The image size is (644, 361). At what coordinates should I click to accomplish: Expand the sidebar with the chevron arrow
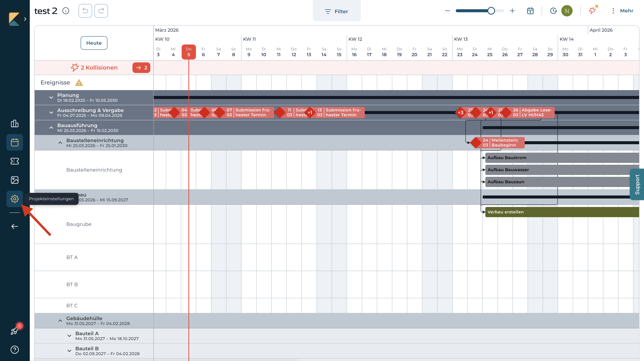[25, 19]
